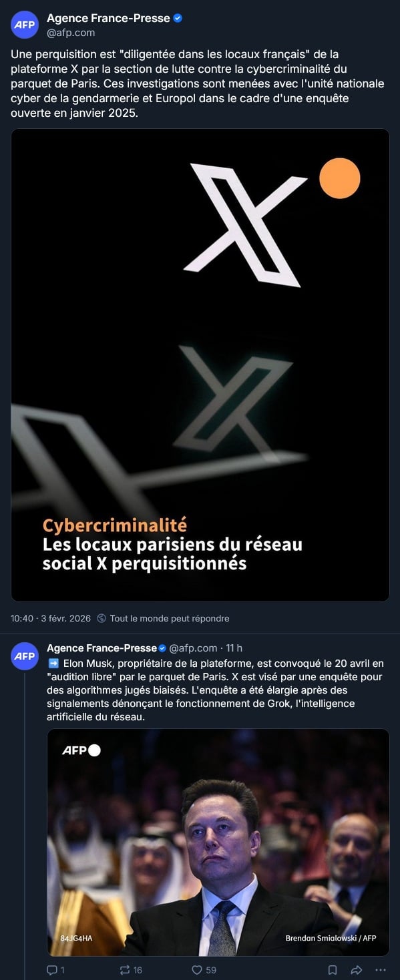
Task: Open the Elon Musk photo thumbnail
Action: 218,842
